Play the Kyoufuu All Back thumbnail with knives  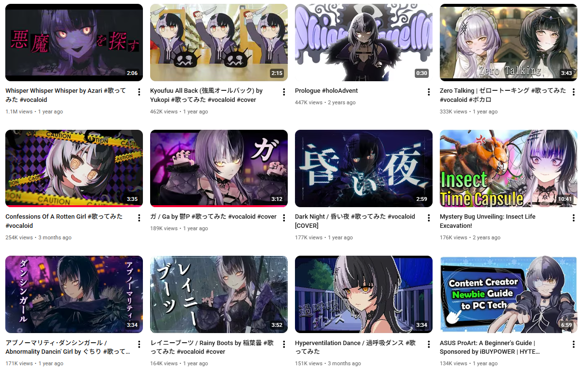click(x=219, y=42)
